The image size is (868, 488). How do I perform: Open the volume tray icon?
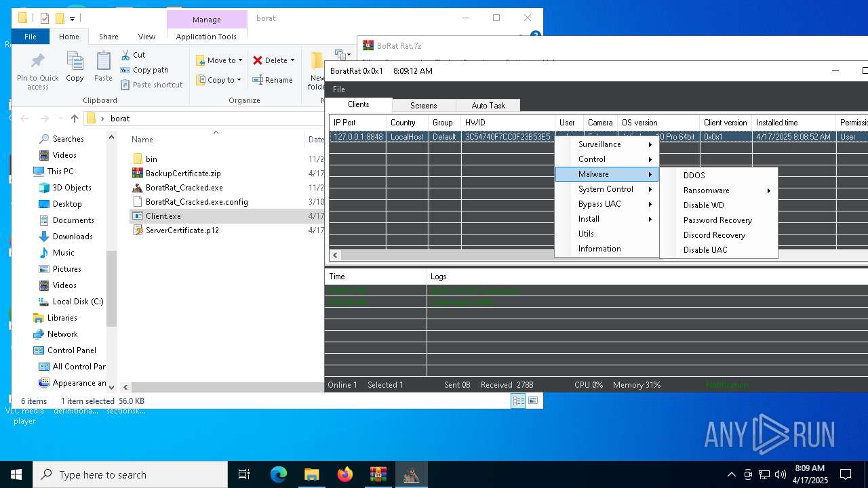pyautogui.click(x=781, y=474)
